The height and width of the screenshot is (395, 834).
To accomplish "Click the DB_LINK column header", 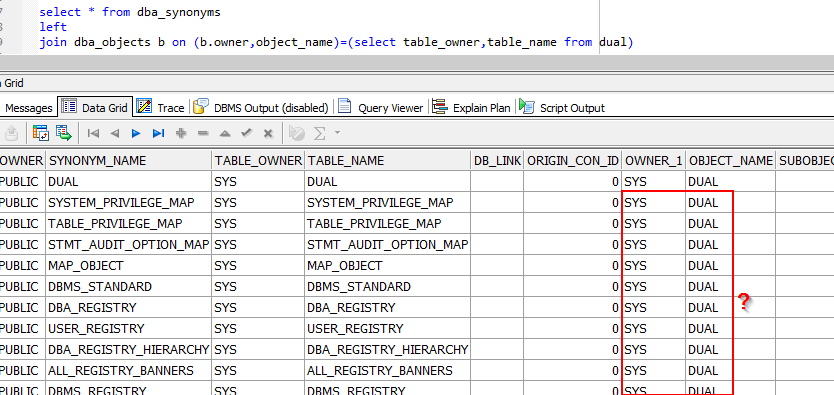I will pyautogui.click(x=497, y=161).
